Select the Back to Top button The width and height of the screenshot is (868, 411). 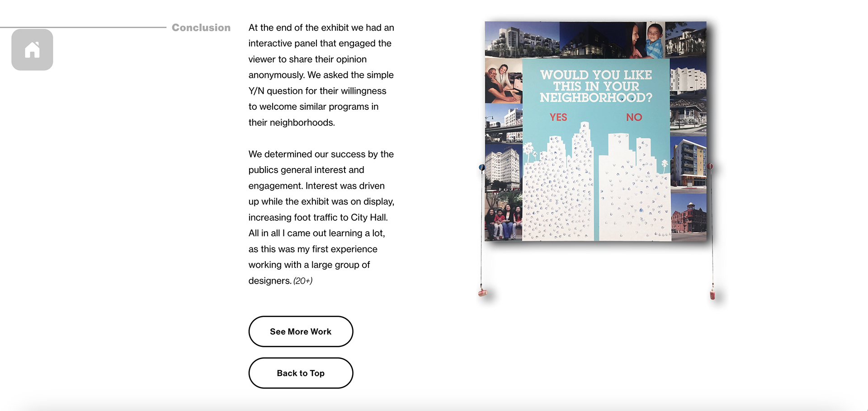click(301, 373)
